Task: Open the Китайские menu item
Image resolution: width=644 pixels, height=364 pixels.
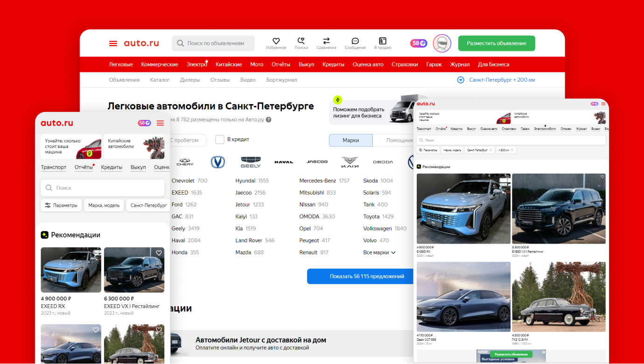Action: point(229,64)
